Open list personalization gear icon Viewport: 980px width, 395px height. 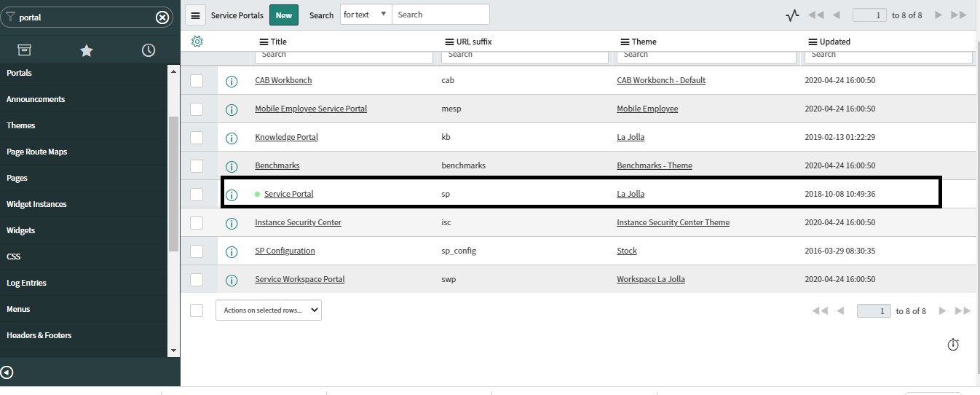[197, 42]
